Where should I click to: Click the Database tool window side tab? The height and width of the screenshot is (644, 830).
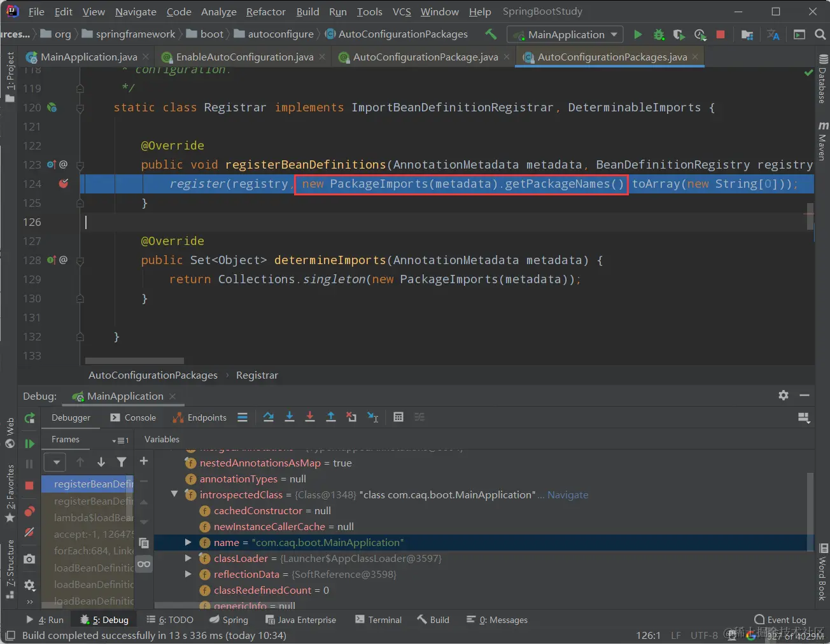pyautogui.click(x=822, y=79)
